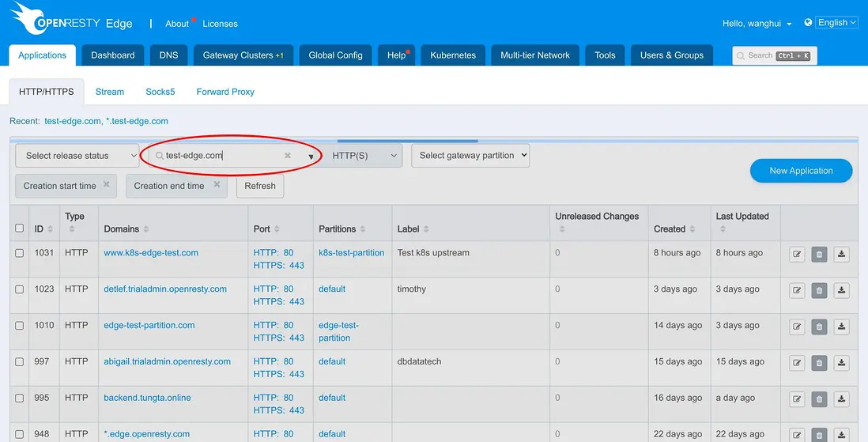
Task: Check the box for application 997
Action: (x=20, y=362)
